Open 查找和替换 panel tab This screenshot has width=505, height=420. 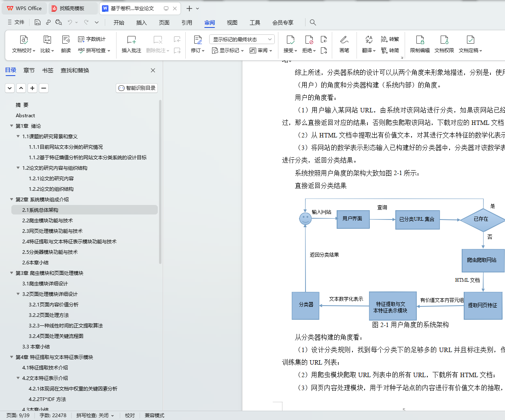[75, 70]
